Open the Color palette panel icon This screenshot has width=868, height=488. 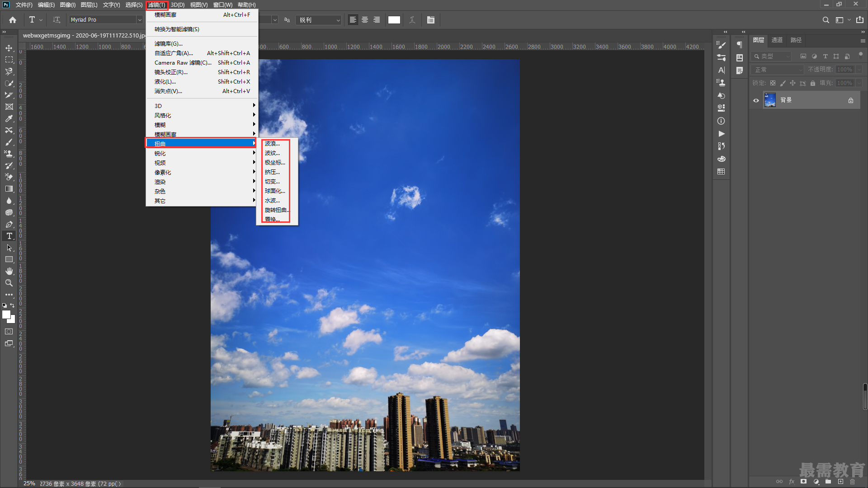(722, 159)
